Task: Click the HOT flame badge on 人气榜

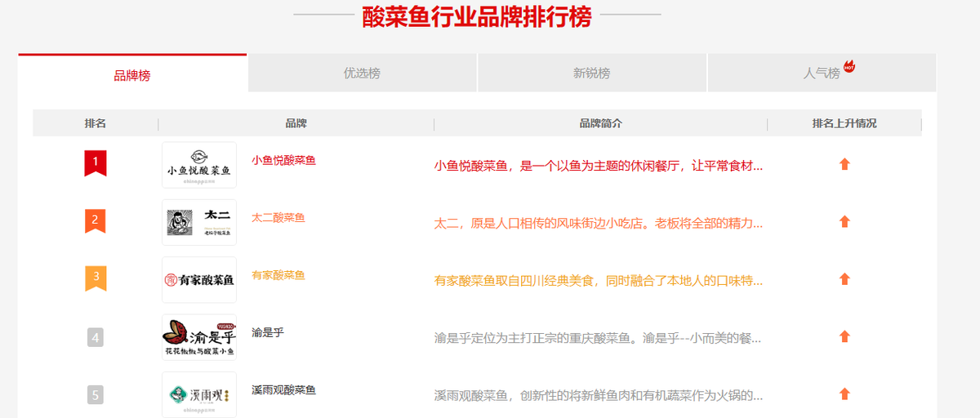Action: point(849,66)
